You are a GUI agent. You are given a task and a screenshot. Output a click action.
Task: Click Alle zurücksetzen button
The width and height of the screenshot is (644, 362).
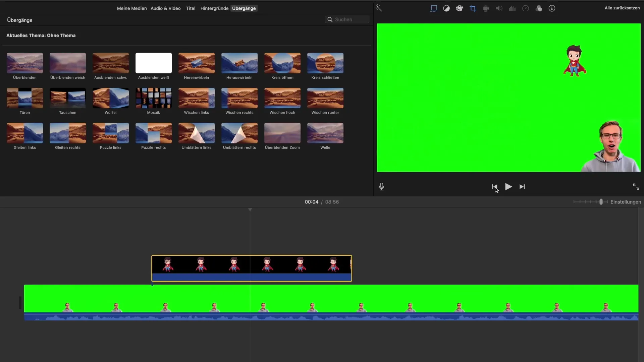point(622,8)
